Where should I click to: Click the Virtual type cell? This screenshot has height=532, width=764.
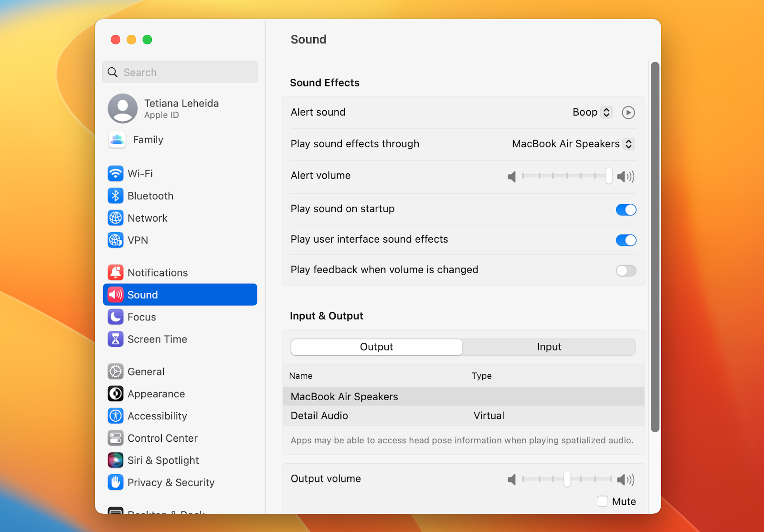coord(489,415)
